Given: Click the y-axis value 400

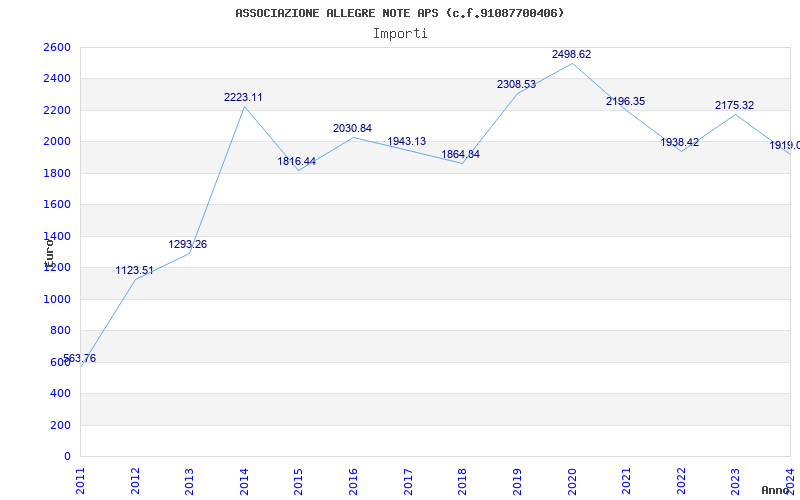Looking at the screenshot, I should tap(60, 394).
